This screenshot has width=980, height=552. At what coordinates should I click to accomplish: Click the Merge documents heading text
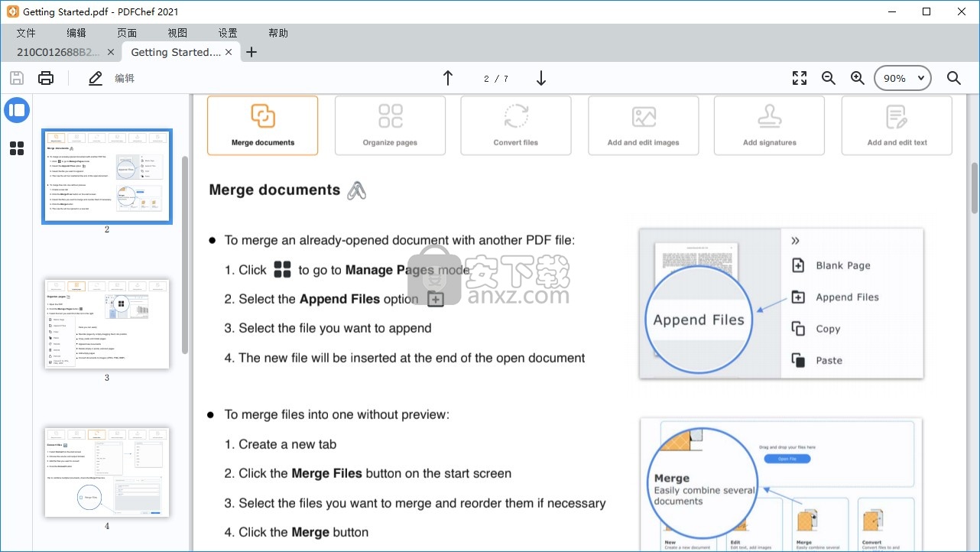[x=274, y=190]
